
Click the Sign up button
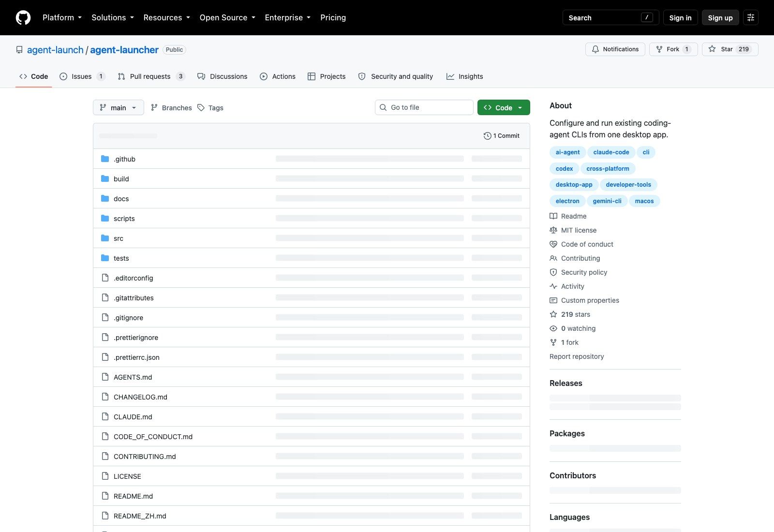(720, 17)
